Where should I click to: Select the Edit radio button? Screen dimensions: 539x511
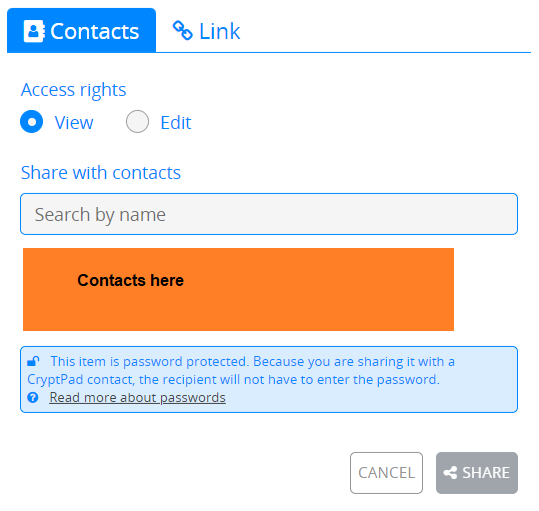click(138, 122)
